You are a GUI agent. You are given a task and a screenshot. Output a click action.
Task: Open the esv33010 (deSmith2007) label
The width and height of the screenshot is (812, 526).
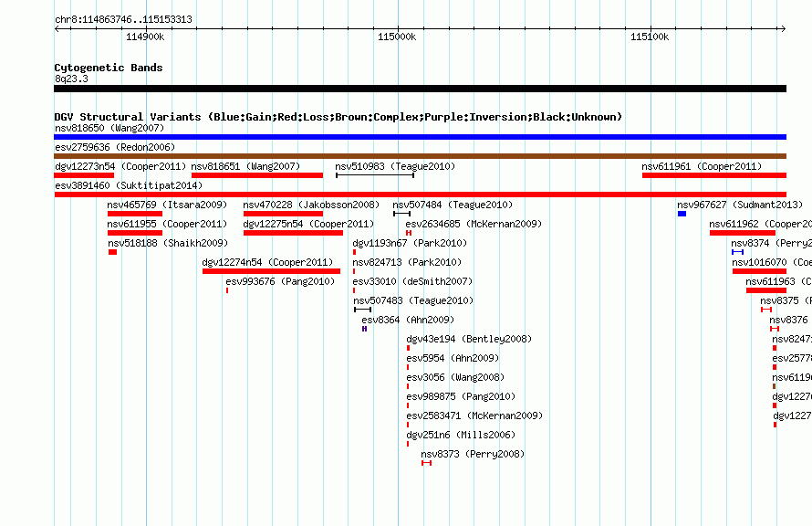coord(412,281)
